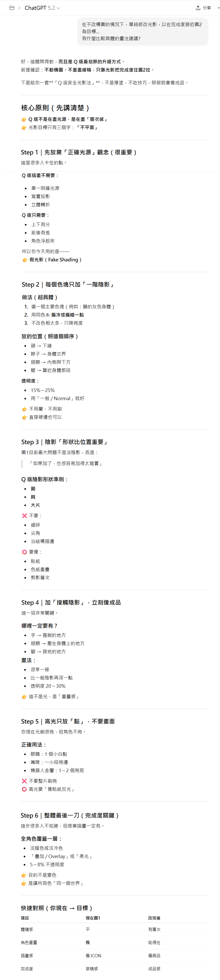Click the Step 6 heading 整體最後一刀
This screenshot has height=980, width=220.
[x=70, y=815]
